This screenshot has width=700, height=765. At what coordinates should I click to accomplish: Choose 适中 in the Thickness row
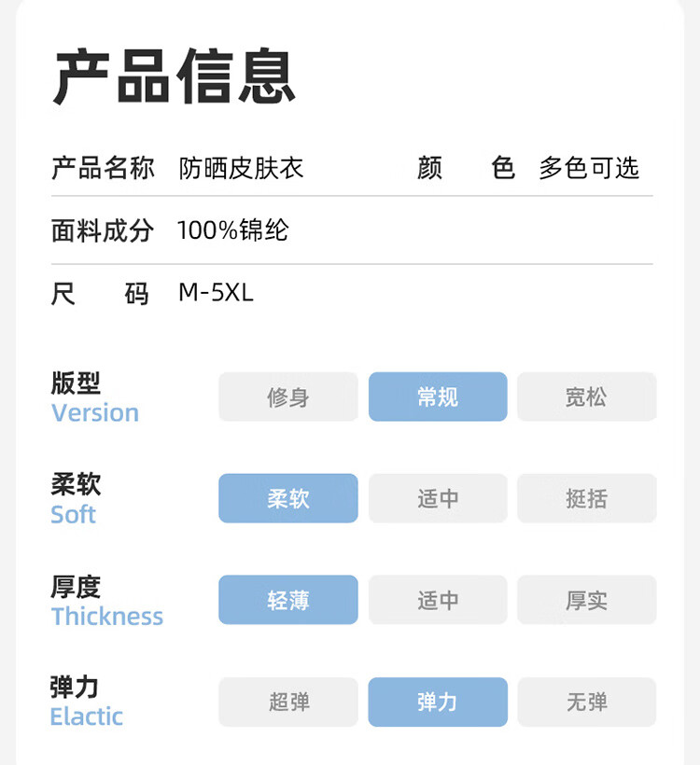438,600
